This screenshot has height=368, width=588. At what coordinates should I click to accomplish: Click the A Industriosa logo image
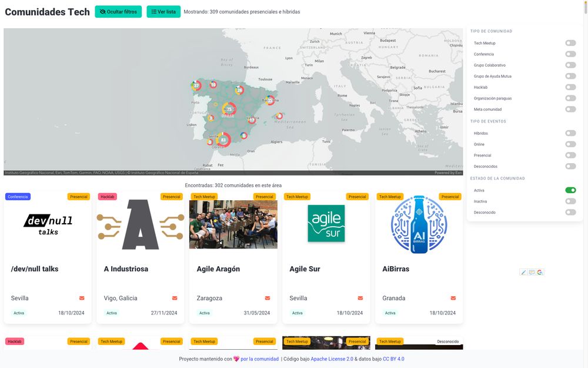pos(141,224)
